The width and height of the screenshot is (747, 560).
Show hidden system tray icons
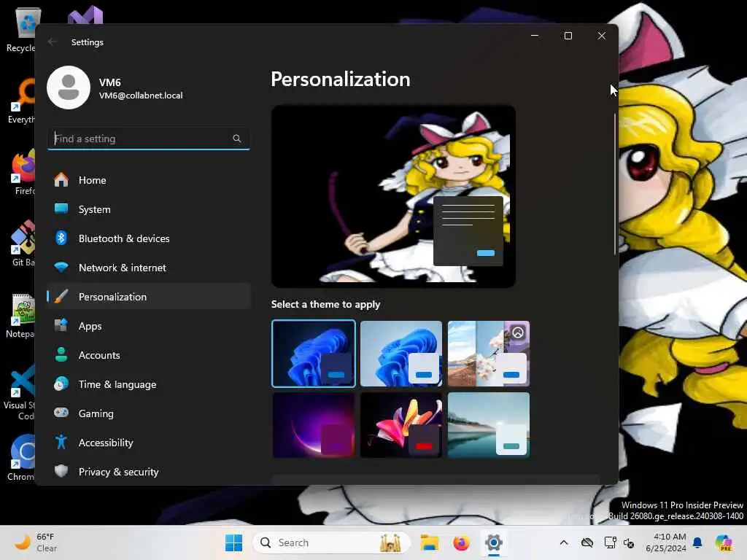coord(564,542)
